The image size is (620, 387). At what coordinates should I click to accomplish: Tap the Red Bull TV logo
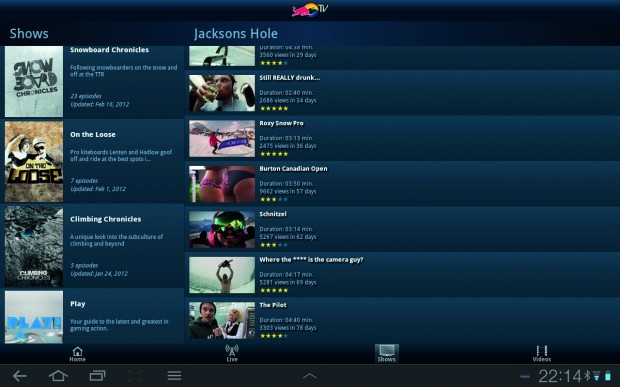310,10
